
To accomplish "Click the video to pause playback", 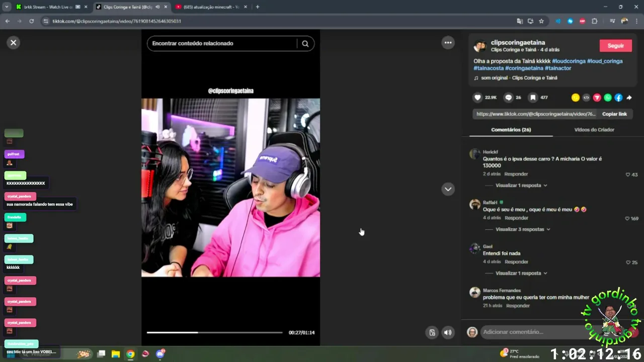I will 230,188.
